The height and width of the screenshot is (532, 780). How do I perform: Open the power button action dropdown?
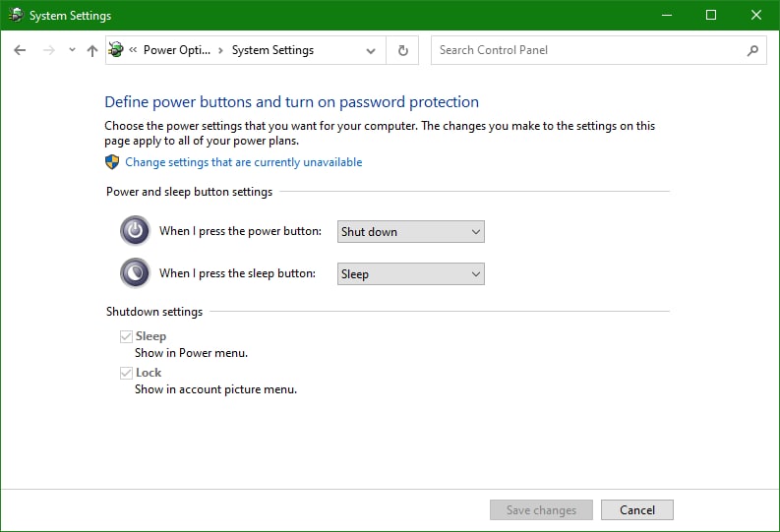(x=411, y=232)
